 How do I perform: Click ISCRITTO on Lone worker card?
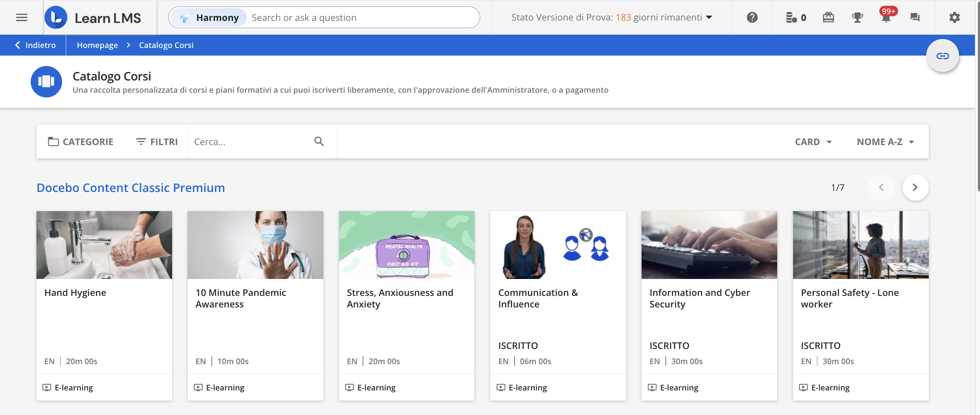click(821, 345)
